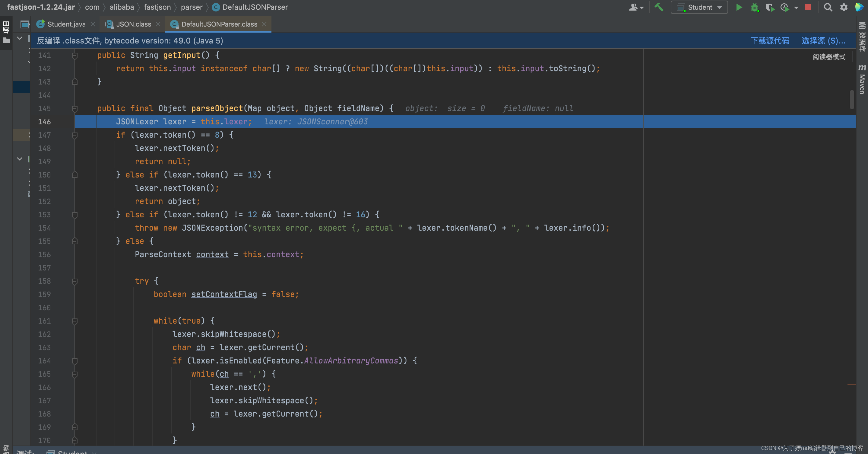Stop the running process (red square)
The height and width of the screenshot is (454, 868).
tap(808, 8)
